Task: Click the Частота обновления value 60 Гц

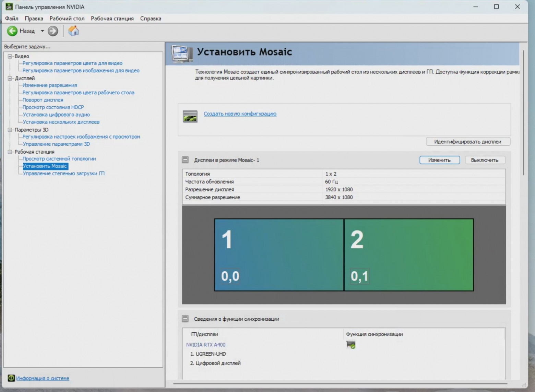Action: click(332, 182)
